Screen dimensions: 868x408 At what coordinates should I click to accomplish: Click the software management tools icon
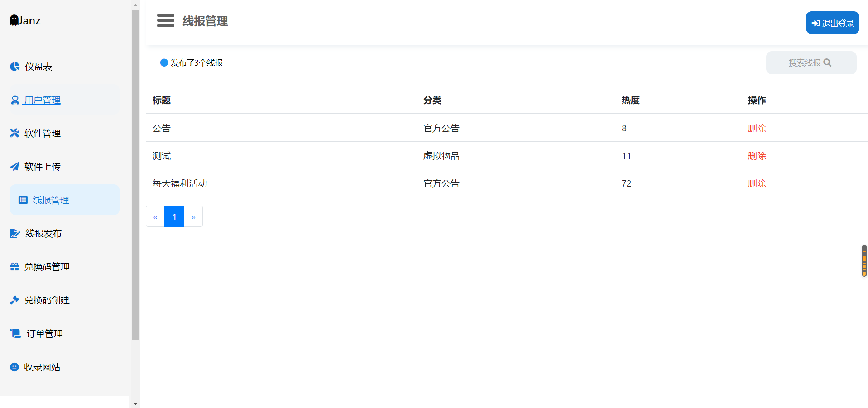[14, 133]
